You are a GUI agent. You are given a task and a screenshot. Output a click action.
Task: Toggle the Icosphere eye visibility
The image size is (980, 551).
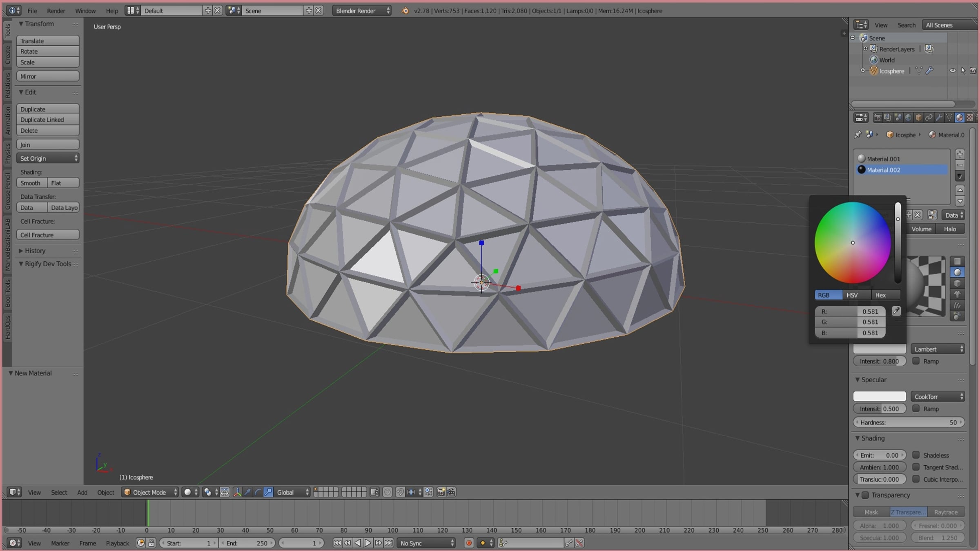[952, 71]
